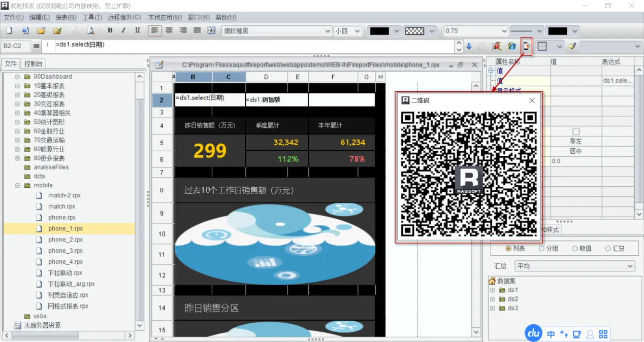
Task: Apply justified alignment to the cell
Action: pos(197,31)
